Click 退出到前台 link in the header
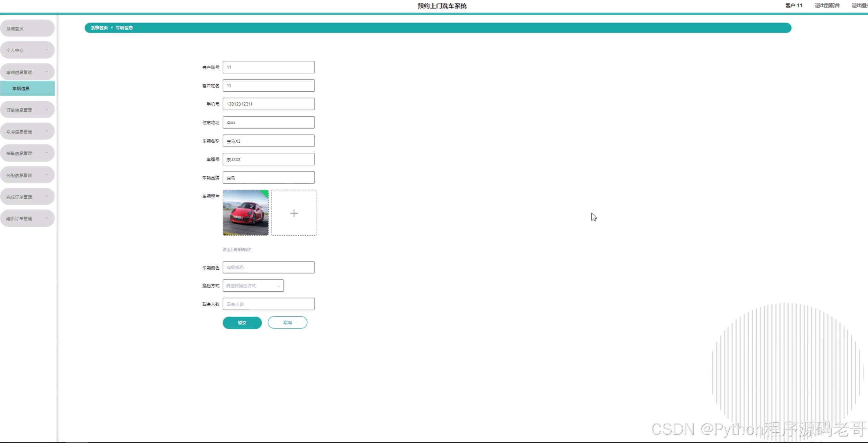The height and width of the screenshot is (443, 868). [827, 5]
